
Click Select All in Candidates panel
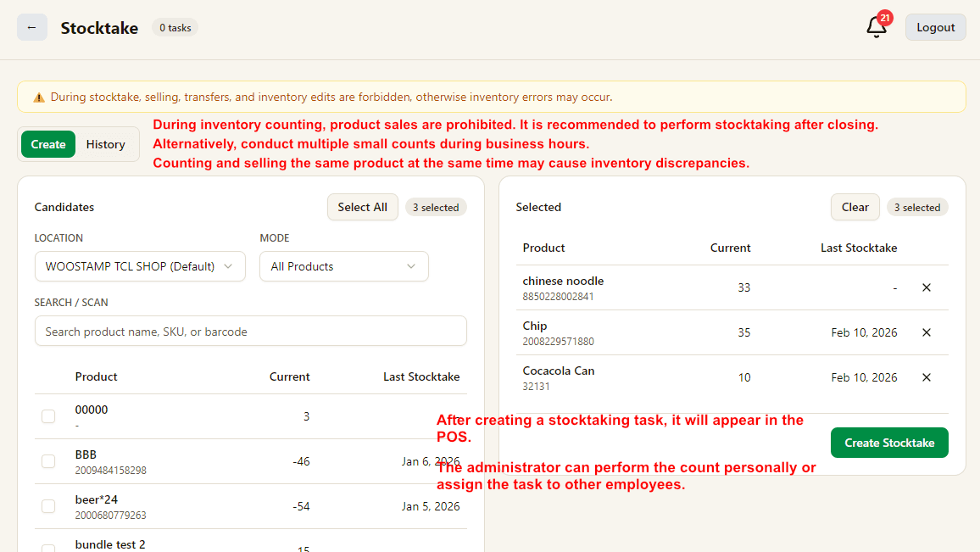point(362,207)
